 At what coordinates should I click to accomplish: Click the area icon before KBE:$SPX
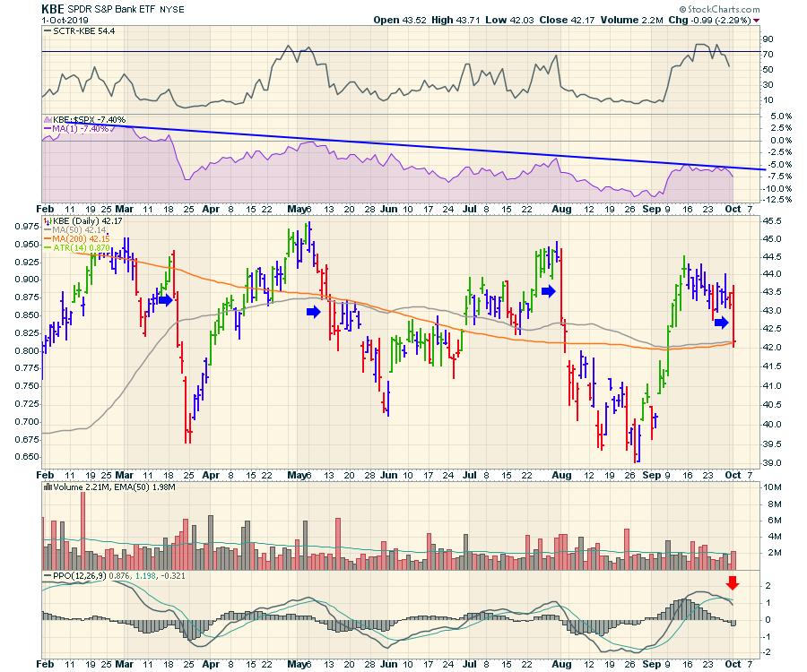48,120
